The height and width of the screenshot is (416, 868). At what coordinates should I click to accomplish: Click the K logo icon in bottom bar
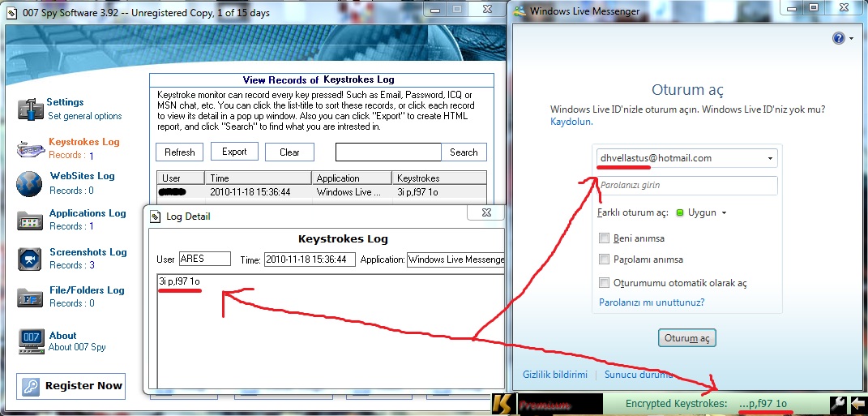point(503,404)
